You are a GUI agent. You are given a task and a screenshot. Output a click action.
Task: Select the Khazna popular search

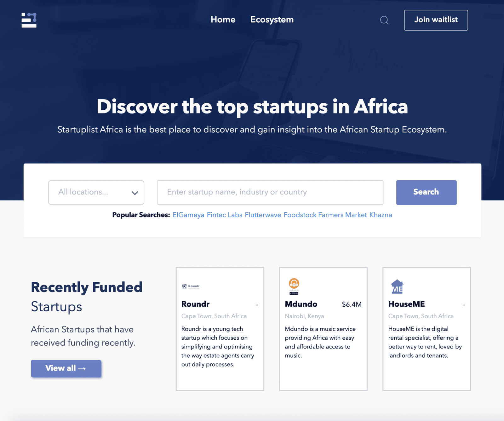pos(381,215)
